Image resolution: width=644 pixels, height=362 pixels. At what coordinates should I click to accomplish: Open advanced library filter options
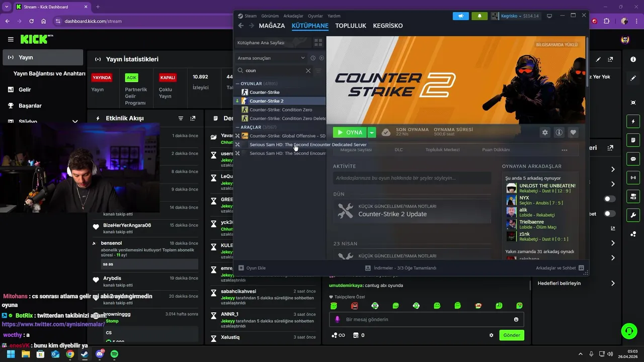point(318,71)
